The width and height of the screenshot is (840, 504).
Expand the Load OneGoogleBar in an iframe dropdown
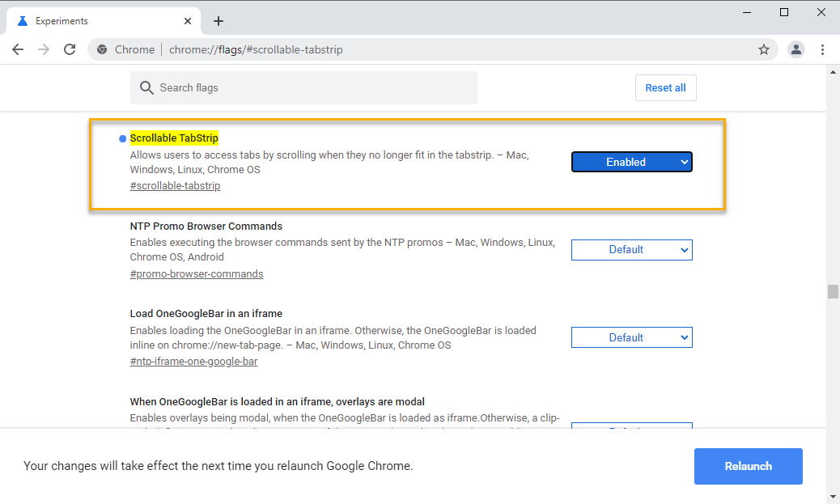[x=631, y=337]
